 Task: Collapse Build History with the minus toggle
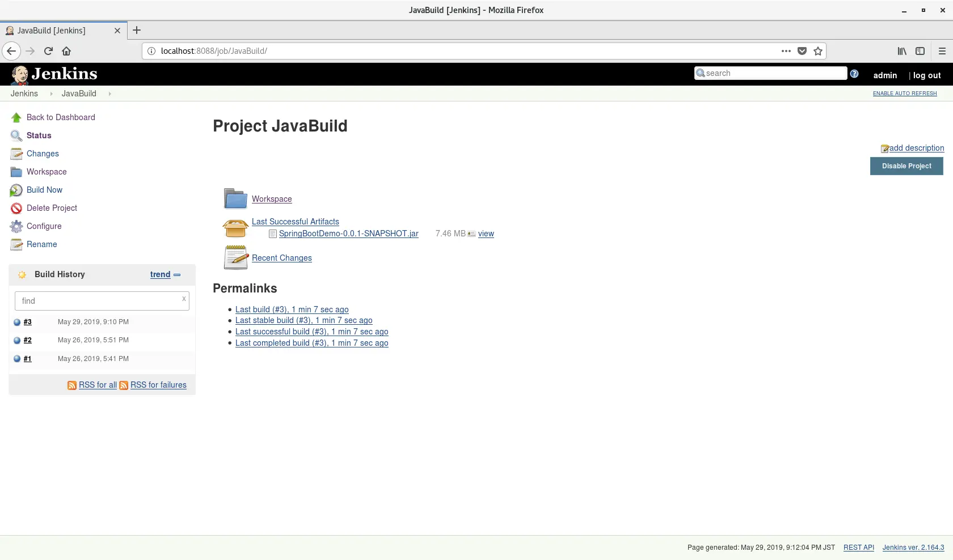point(177,275)
